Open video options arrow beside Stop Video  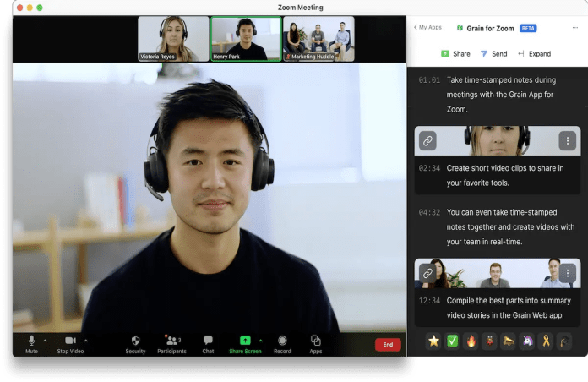(86, 341)
